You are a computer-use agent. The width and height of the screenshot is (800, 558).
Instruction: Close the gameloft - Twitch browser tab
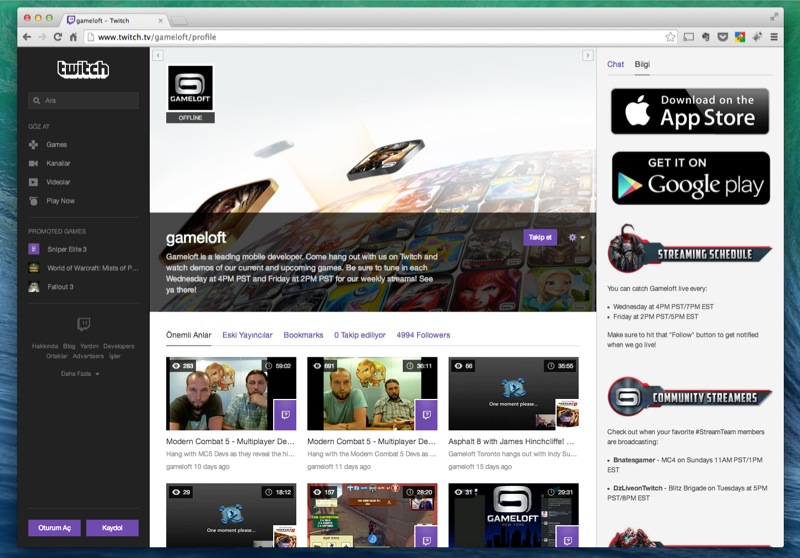pyautogui.click(x=160, y=20)
